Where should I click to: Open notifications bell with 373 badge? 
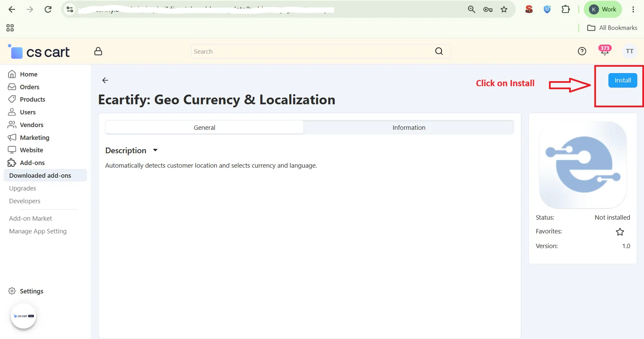click(x=605, y=50)
